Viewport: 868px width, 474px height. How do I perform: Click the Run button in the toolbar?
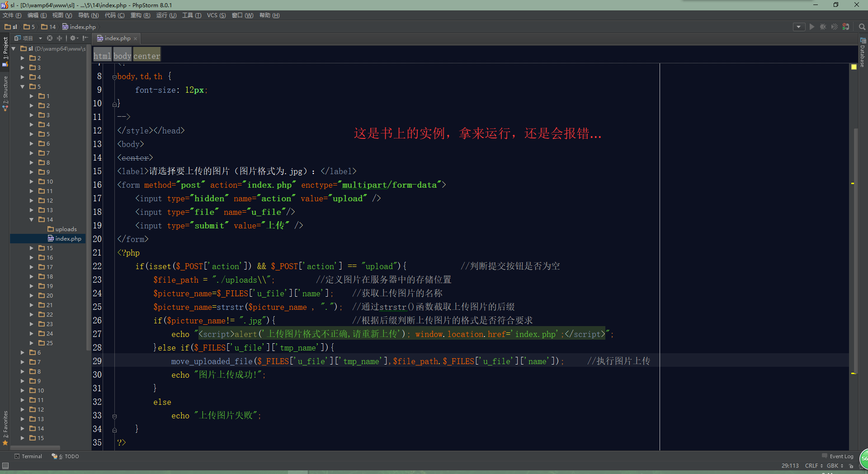coord(811,27)
